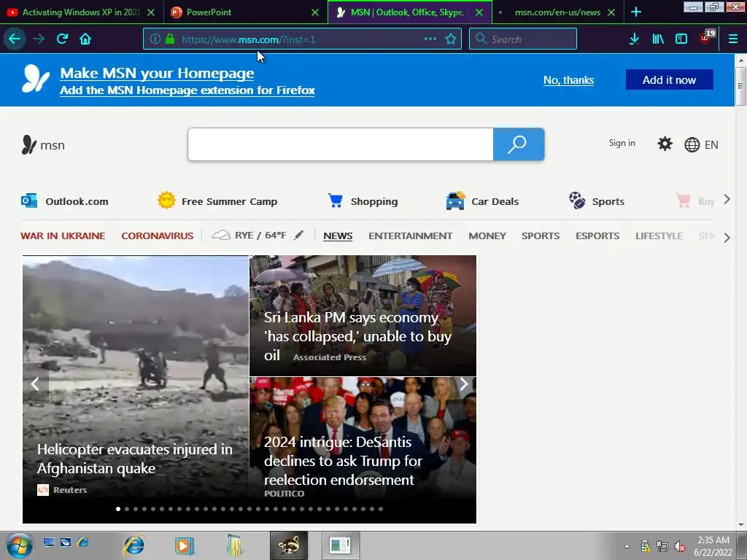Open page actions three-dot menu
747x560 pixels.
[430, 39]
